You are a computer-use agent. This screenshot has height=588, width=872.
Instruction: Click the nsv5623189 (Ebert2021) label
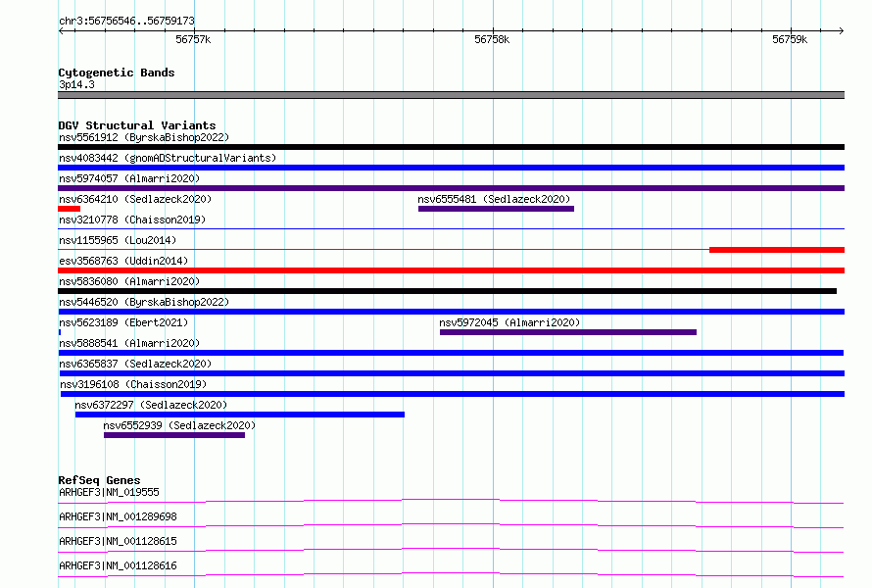123,322
